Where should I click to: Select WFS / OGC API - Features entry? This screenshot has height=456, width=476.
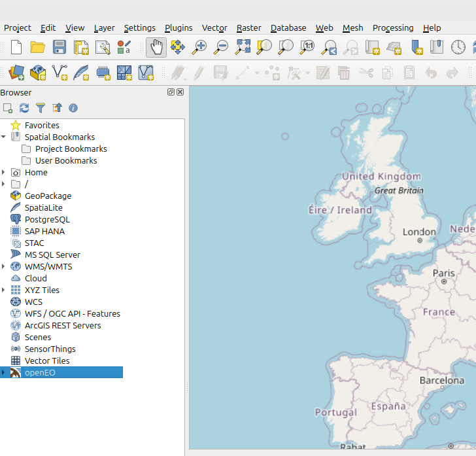click(73, 313)
